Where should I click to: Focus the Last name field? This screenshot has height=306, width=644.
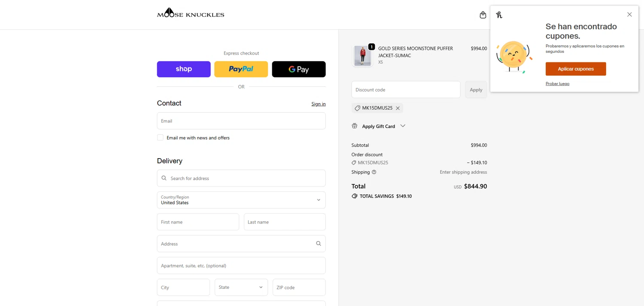285,222
